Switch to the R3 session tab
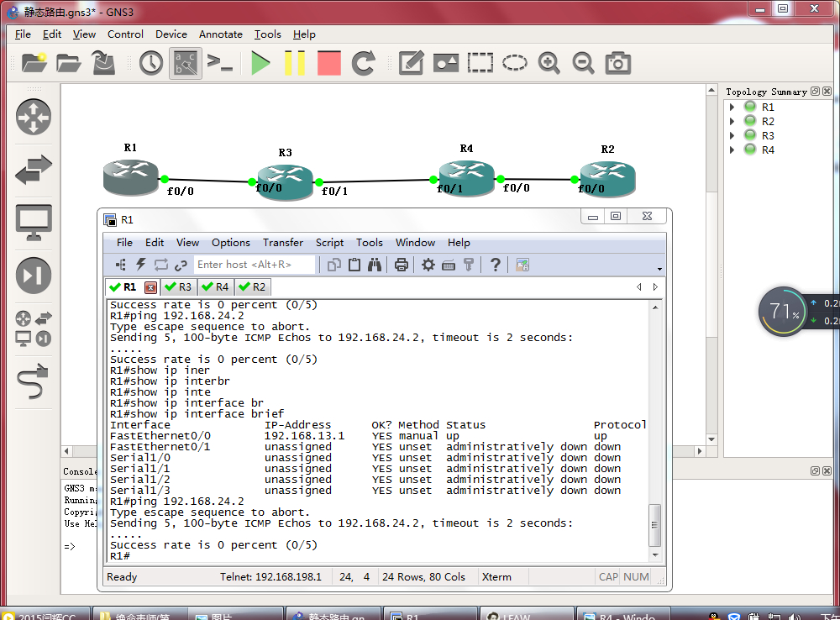Image resolution: width=840 pixels, height=620 pixels. (x=178, y=287)
